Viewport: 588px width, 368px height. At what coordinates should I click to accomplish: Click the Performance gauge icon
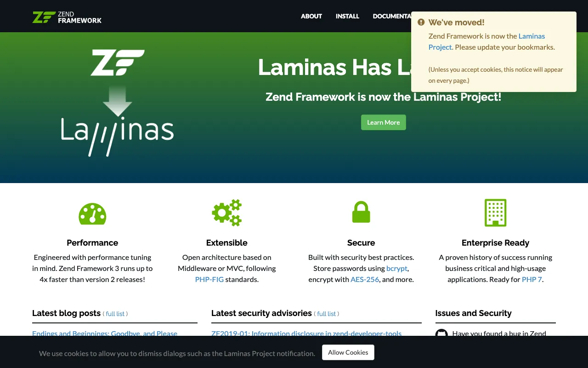click(92, 213)
